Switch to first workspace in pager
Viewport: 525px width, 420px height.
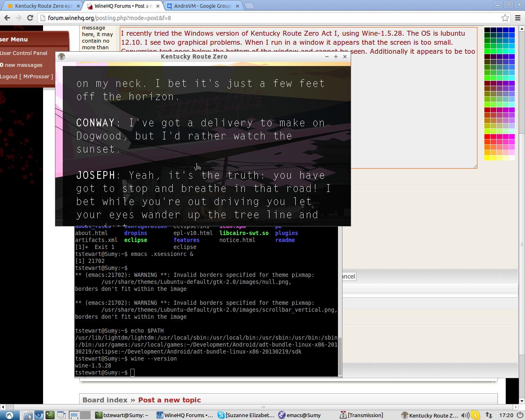click(x=74, y=415)
